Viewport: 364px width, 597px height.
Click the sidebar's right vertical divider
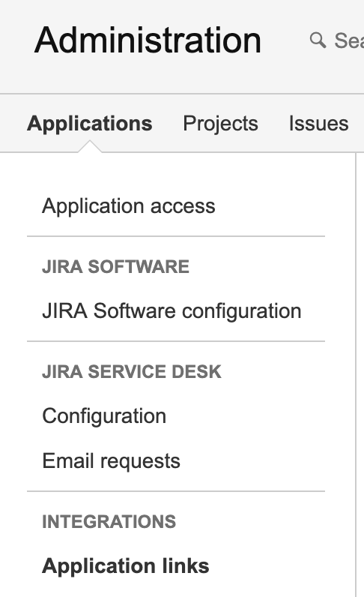point(356,375)
